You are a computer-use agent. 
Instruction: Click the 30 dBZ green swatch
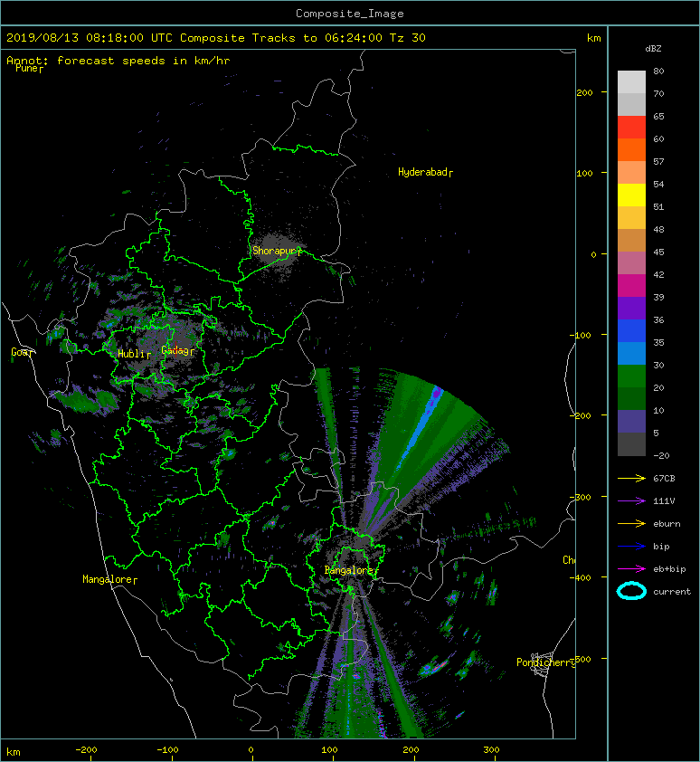coord(631,376)
